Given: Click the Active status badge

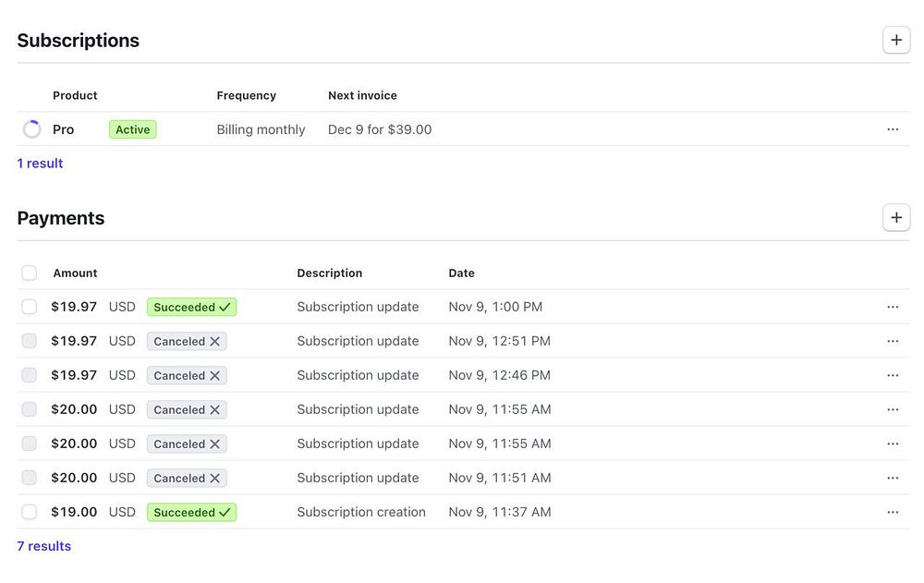Looking at the screenshot, I should 132,129.
